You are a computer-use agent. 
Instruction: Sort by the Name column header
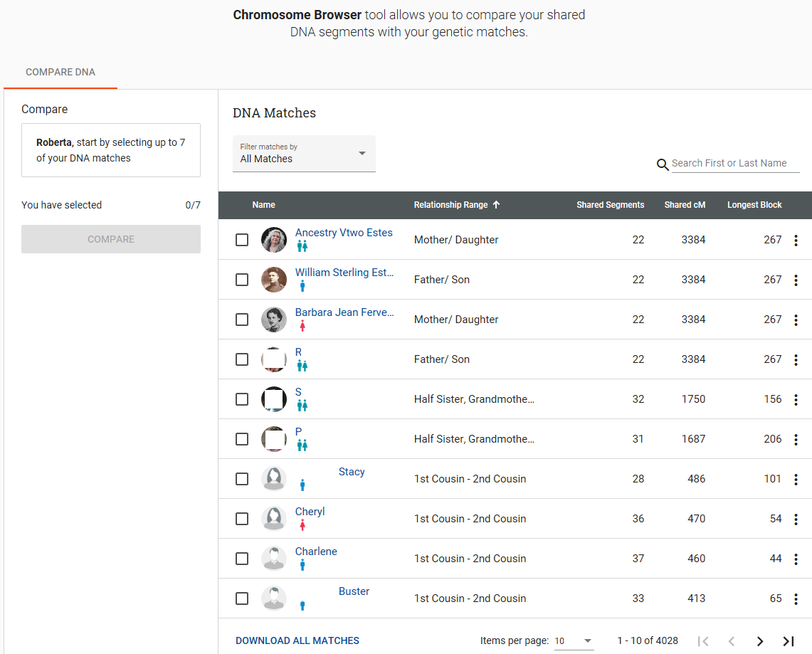(x=263, y=205)
